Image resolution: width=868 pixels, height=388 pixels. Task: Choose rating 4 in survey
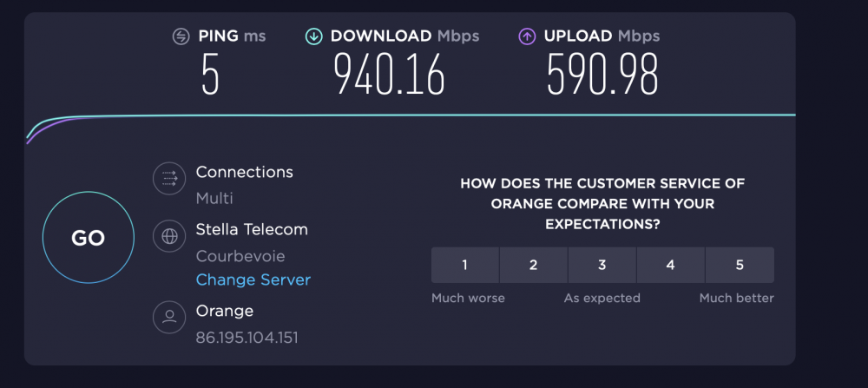[x=670, y=265]
